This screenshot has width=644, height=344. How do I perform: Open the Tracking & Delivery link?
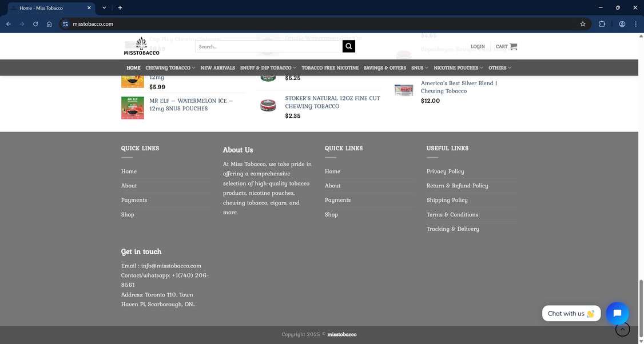coord(452,229)
